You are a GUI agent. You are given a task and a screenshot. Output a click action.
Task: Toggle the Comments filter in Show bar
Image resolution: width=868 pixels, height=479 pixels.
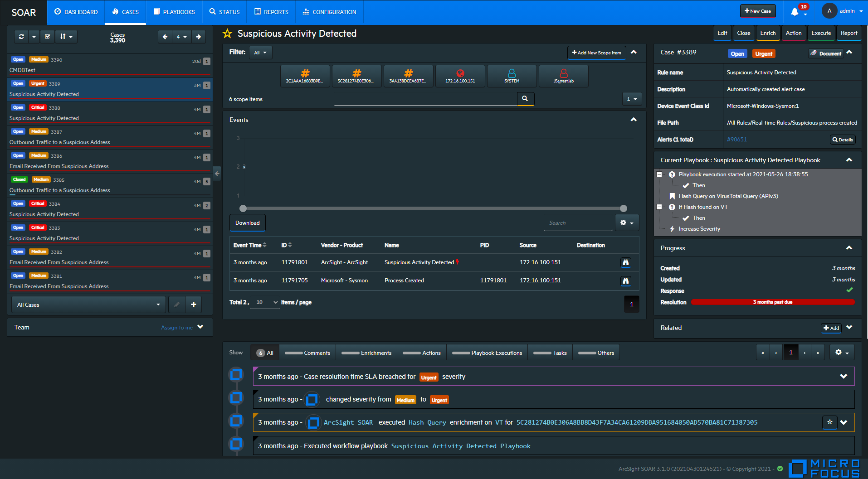[x=307, y=353]
